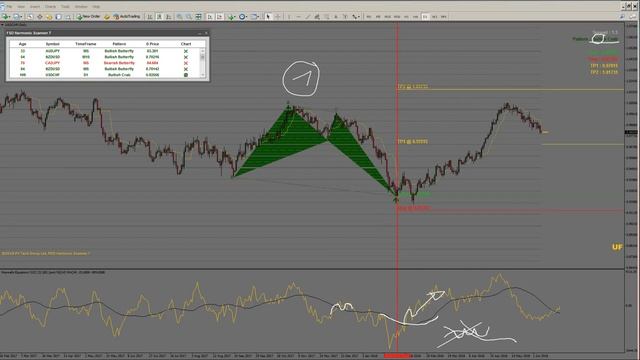Switch to H4 timeframe
640x360 pixels.
[x=416, y=17]
